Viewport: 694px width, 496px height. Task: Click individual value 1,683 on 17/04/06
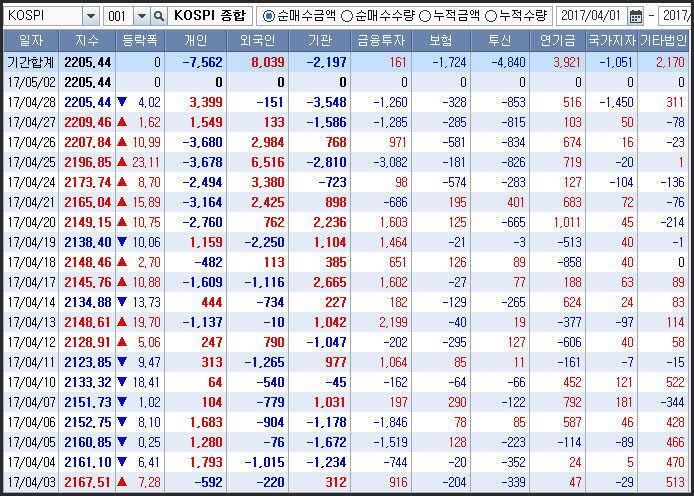206,423
